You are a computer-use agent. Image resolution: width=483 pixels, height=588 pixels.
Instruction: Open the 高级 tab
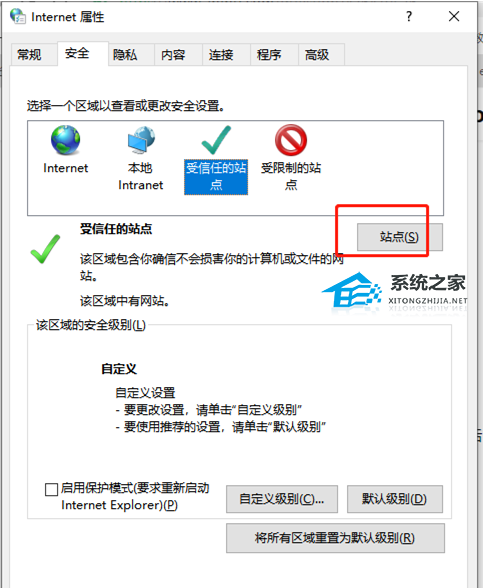pos(317,55)
